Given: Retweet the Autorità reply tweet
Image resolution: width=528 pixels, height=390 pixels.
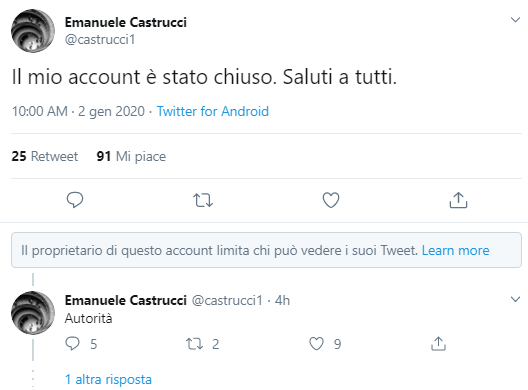Looking at the screenshot, I should tap(195, 344).
